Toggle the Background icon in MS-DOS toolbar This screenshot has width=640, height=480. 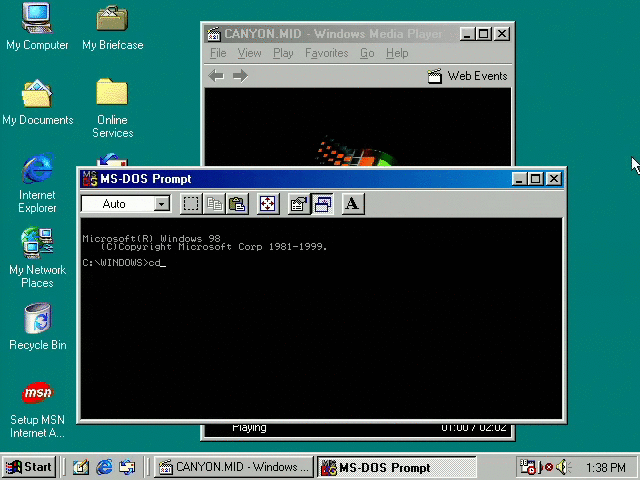point(323,204)
